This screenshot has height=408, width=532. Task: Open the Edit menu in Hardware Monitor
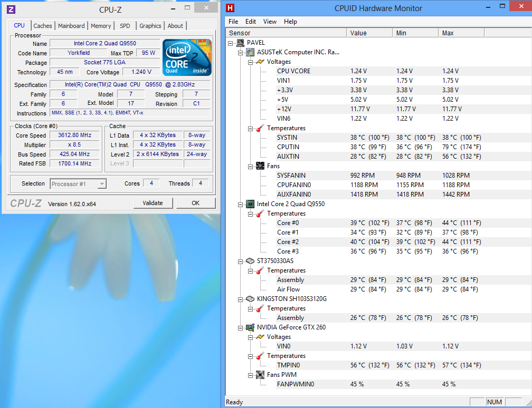251,21
